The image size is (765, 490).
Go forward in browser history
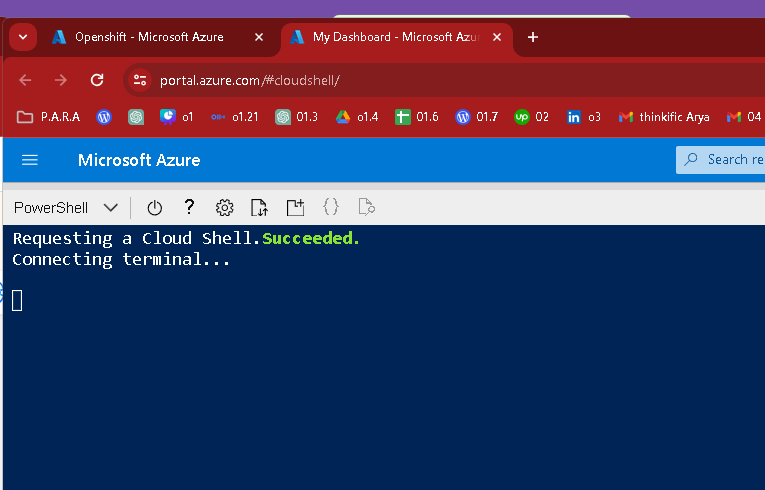pos(61,80)
